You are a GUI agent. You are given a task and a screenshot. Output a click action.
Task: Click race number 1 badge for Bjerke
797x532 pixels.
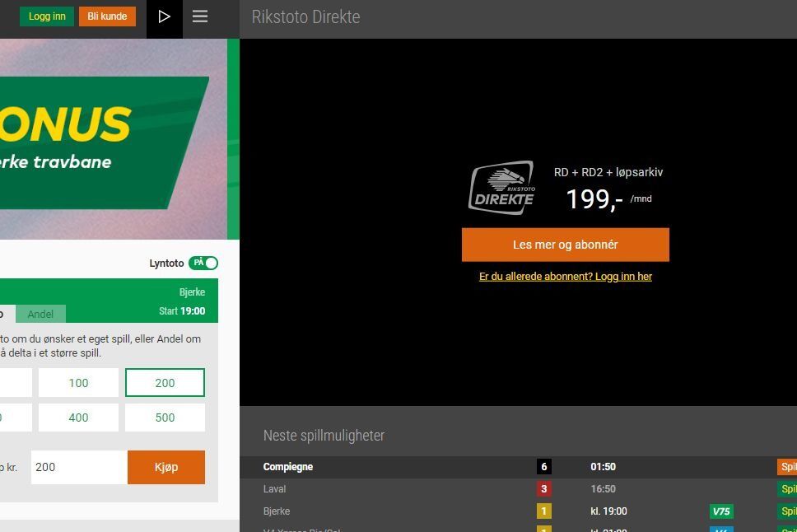tap(544, 511)
